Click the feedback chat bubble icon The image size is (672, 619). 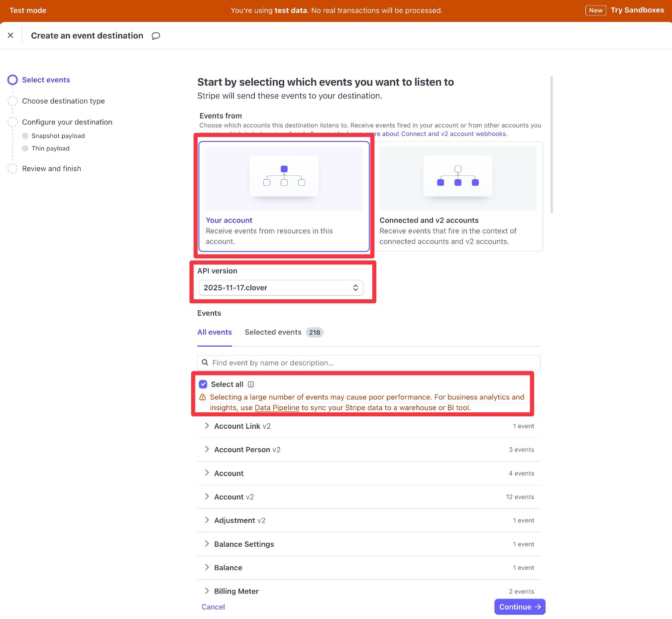click(155, 35)
